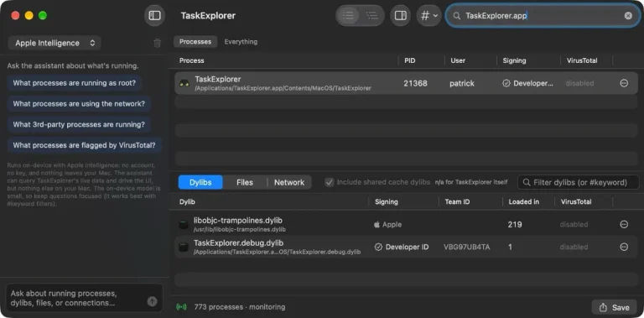Send the assistant question with the arrow button
Screen dimensions: 644x318
coord(153,301)
